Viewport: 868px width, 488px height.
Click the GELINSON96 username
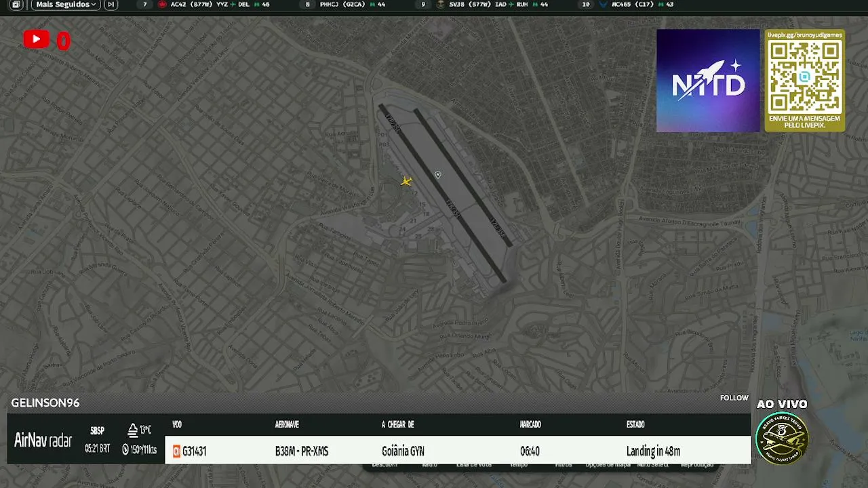coord(45,403)
